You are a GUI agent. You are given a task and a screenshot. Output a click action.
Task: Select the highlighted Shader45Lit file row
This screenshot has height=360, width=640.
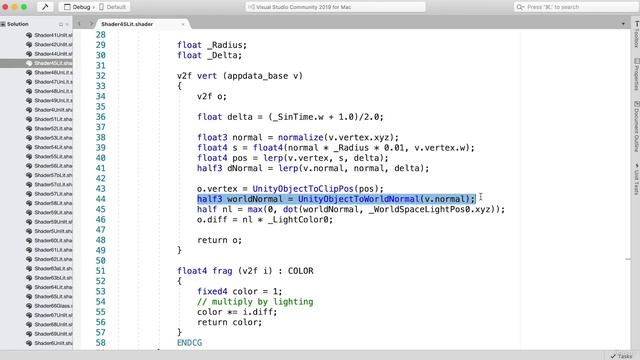[x=36, y=63]
